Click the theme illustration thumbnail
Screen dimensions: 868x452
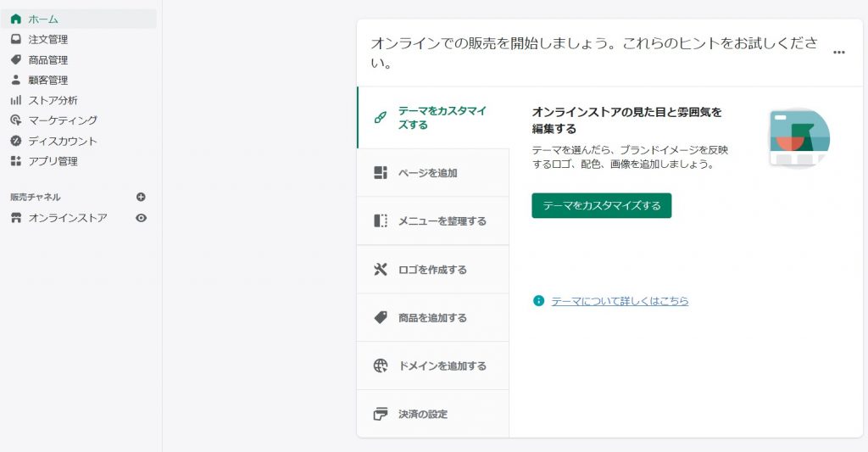click(799, 137)
